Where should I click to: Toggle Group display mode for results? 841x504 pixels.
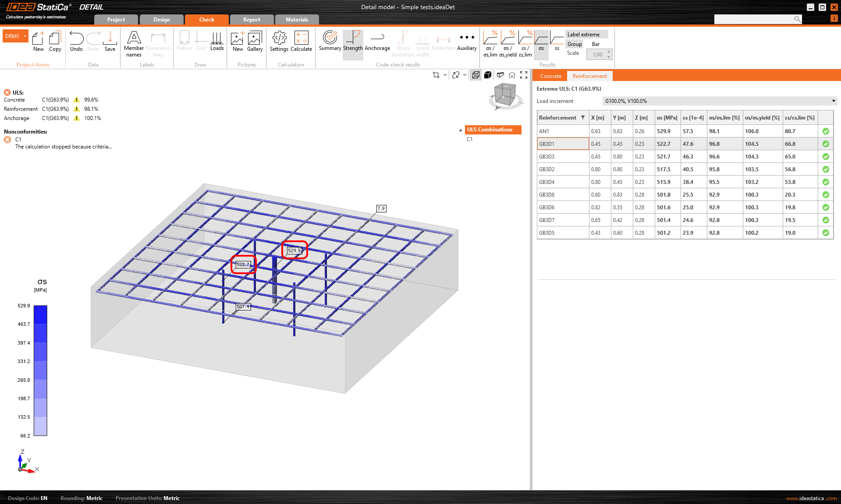point(574,44)
